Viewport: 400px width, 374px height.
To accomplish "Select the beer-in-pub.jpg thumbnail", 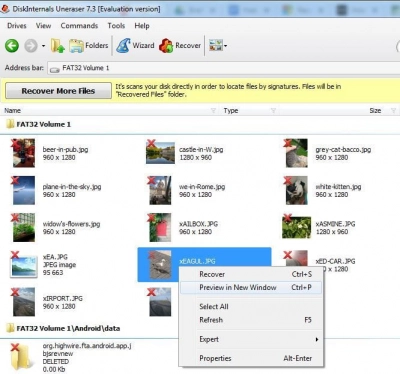I will [x=24, y=153].
